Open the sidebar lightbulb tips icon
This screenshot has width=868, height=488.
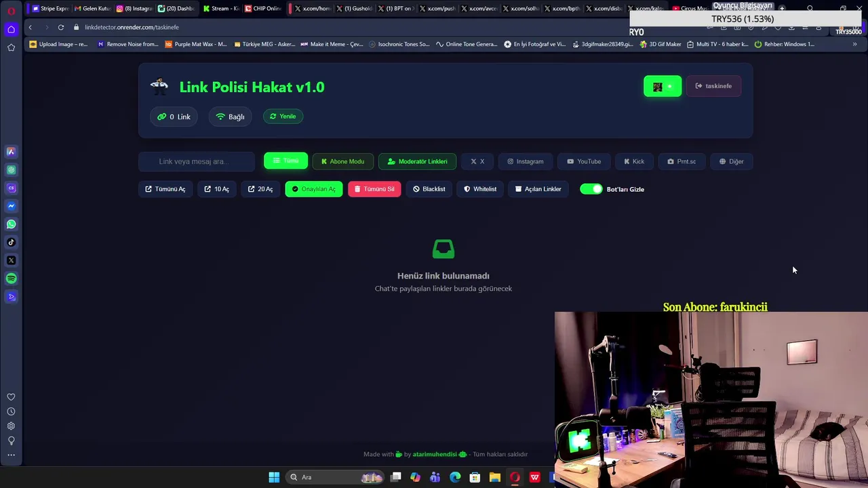tap(11, 441)
